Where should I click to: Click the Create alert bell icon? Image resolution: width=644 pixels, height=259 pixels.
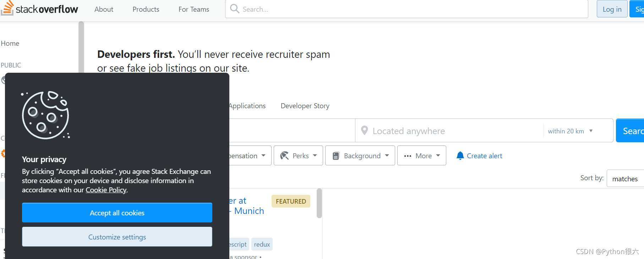point(460,155)
